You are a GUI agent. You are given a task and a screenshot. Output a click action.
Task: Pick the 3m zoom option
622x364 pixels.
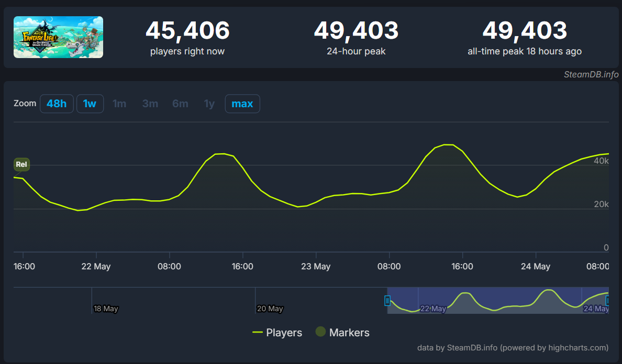(x=150, y=104)
